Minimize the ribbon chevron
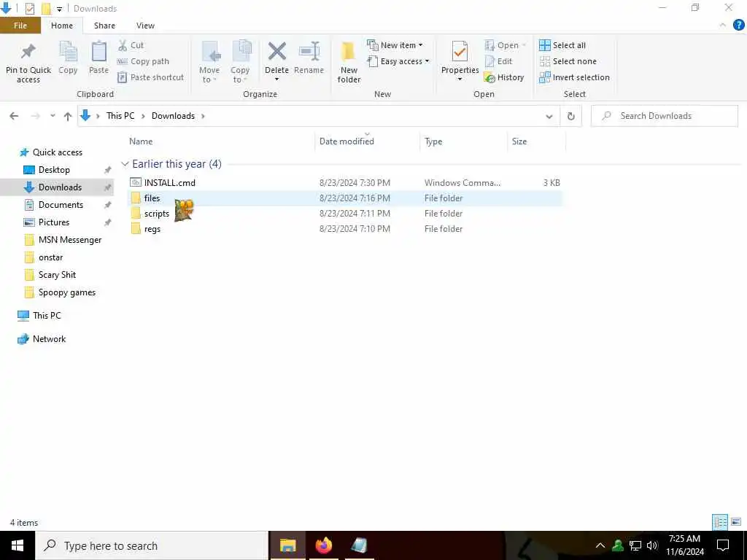Viewport: 747px width, 560px height. (723, 26)
